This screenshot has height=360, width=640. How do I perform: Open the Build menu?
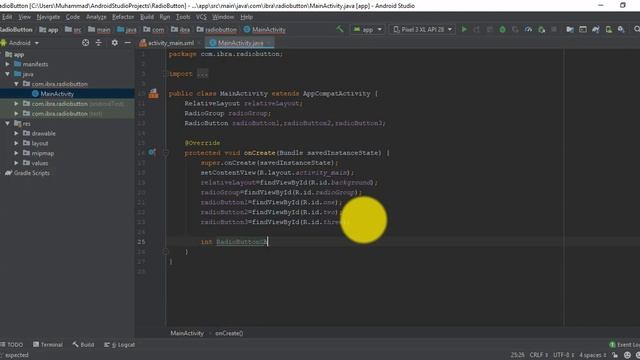click(x=147, y=17)
